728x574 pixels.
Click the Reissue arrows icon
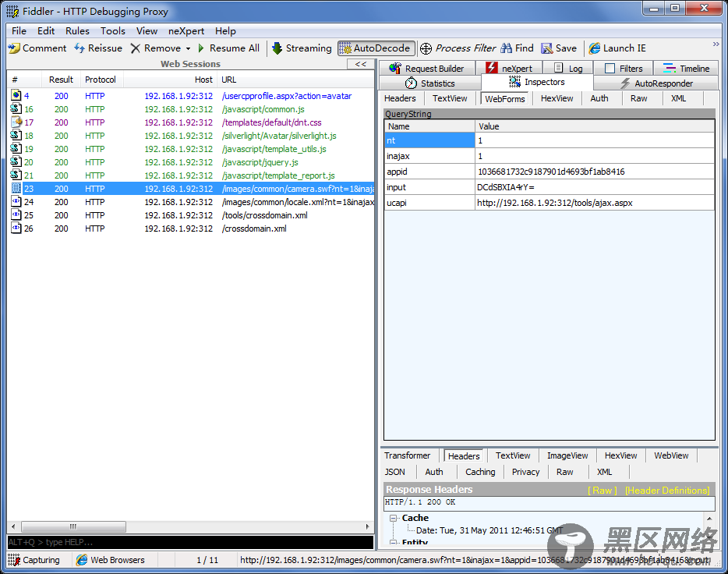[x=80, y=48]
